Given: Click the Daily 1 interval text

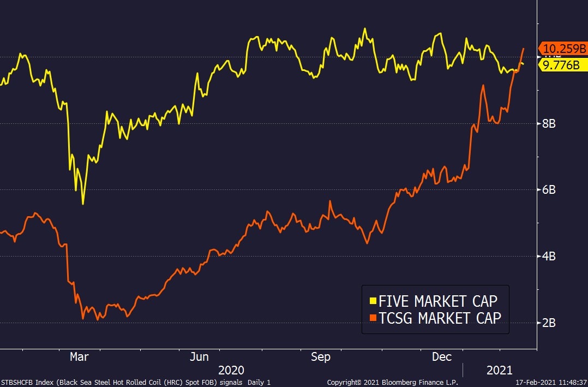Looking at the screenshot, I should tap(259, 382).
